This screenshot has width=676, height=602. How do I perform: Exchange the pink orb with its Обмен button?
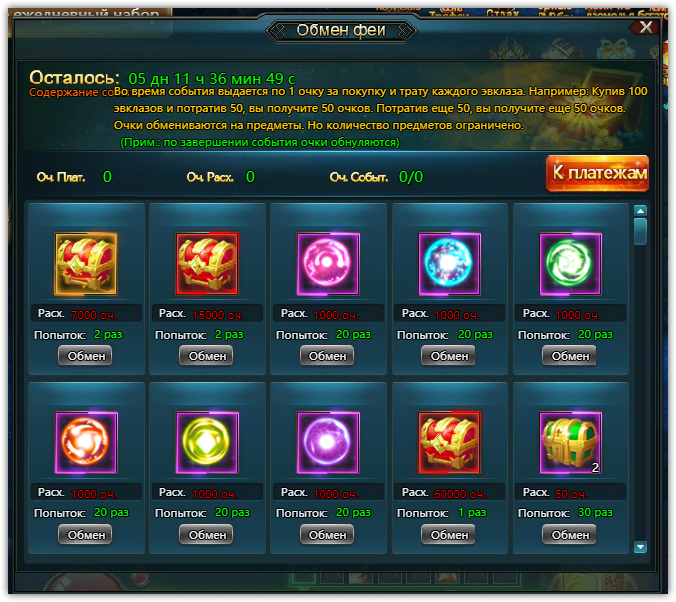click(327, 356)
